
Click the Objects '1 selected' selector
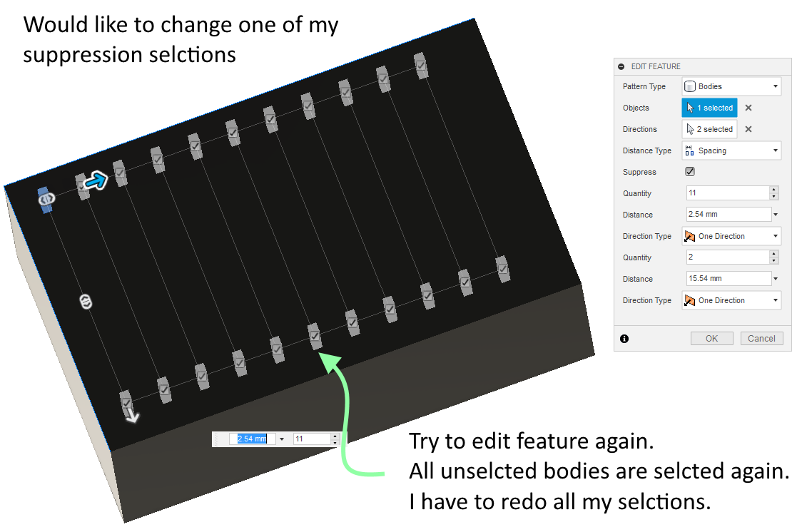(x=709, y=108)
